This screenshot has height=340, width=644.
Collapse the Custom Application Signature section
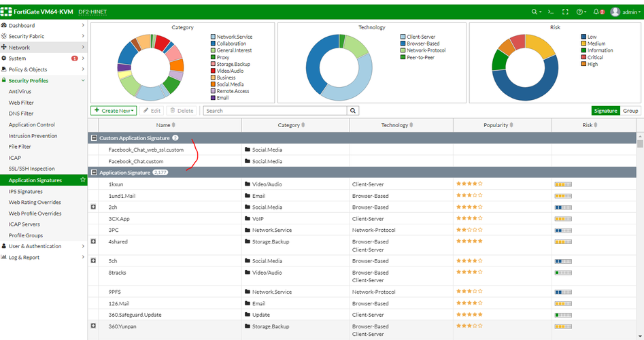[x=94, y=138]
